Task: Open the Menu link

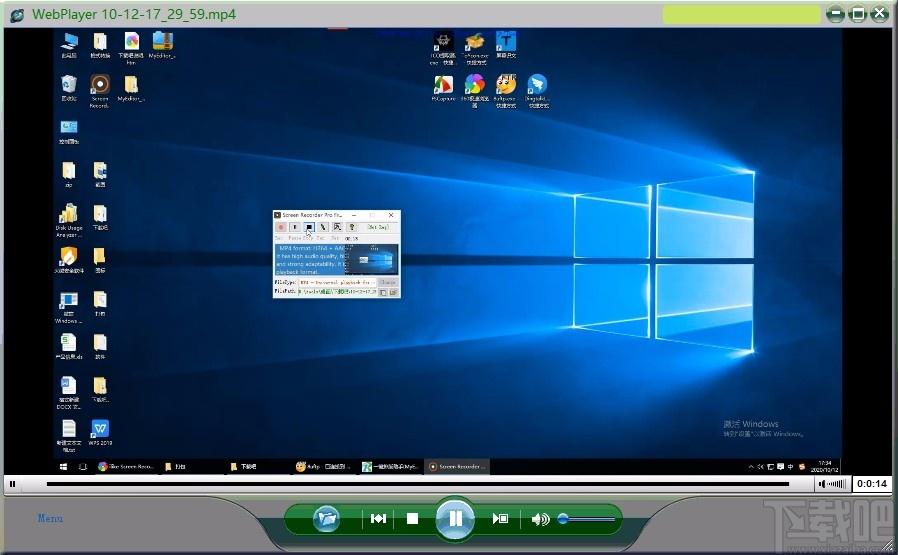Action: click(x=50, y=518)
